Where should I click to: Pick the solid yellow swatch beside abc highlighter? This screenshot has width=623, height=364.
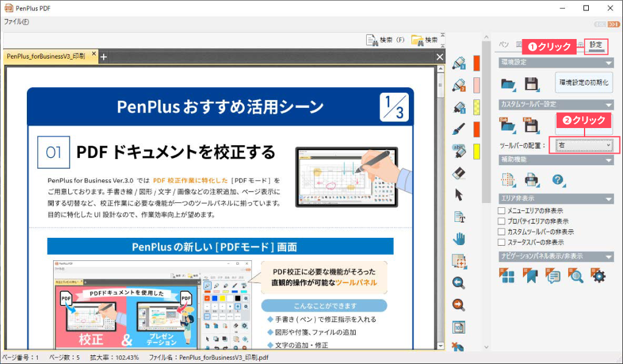click(477, 152)
